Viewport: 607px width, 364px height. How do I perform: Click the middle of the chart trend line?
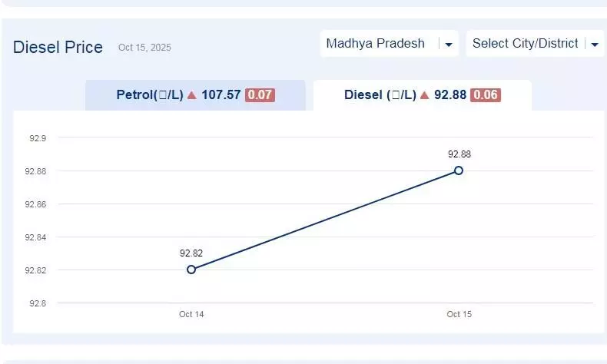click(325, 220)
